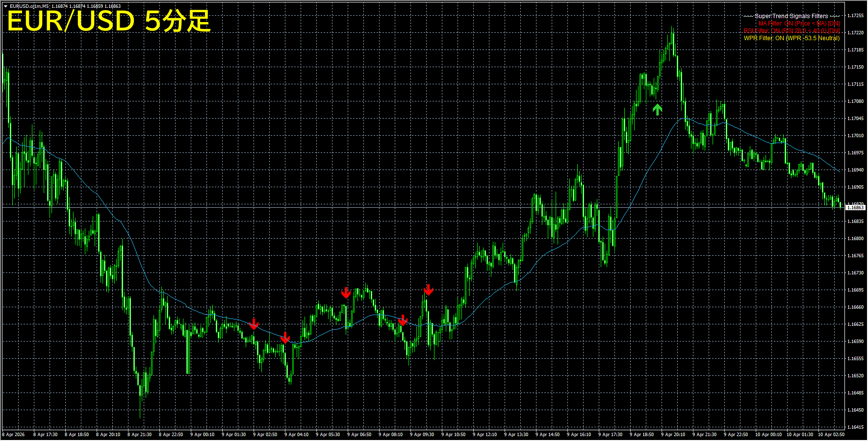Click the current price tag 1.16863
The image size is (868, 441).
[x=856, y=208]
